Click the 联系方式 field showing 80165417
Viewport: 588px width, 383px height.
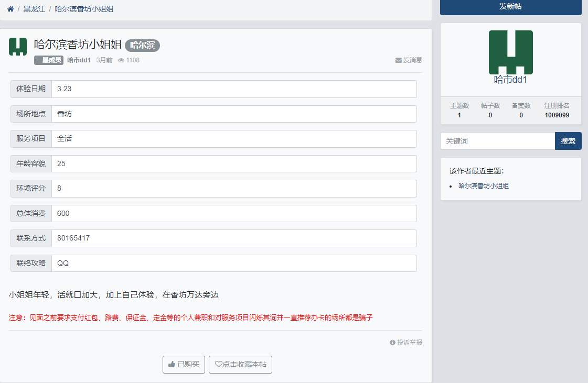[234, 238]
